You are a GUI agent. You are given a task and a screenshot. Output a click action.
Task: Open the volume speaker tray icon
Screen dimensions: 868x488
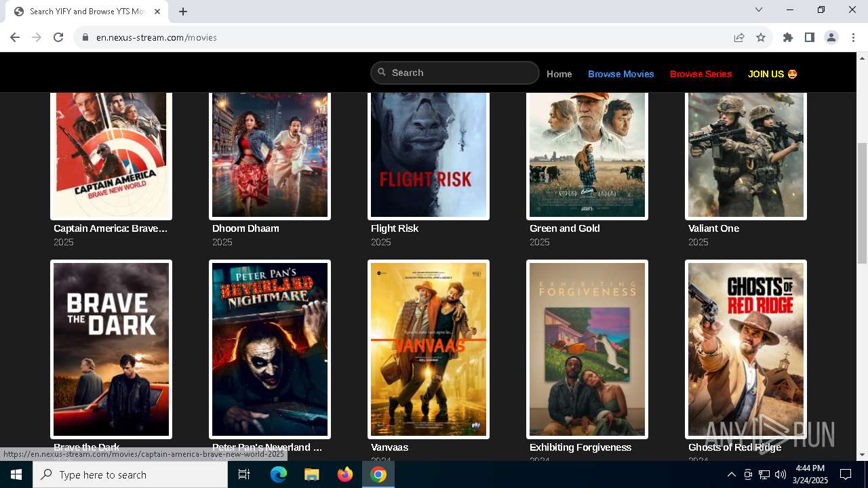pyautogui.click(x=781, y=474)
